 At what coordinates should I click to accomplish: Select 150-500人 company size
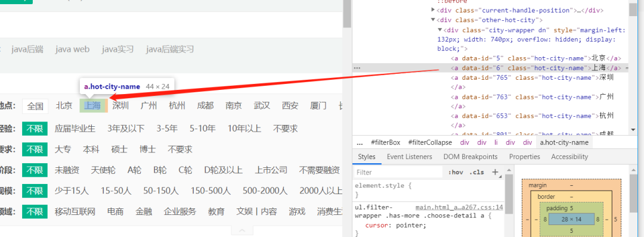pos(210,191)
